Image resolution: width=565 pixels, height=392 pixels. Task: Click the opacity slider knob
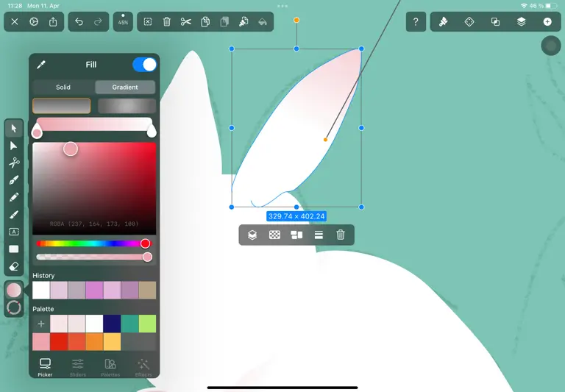point(147,257)
